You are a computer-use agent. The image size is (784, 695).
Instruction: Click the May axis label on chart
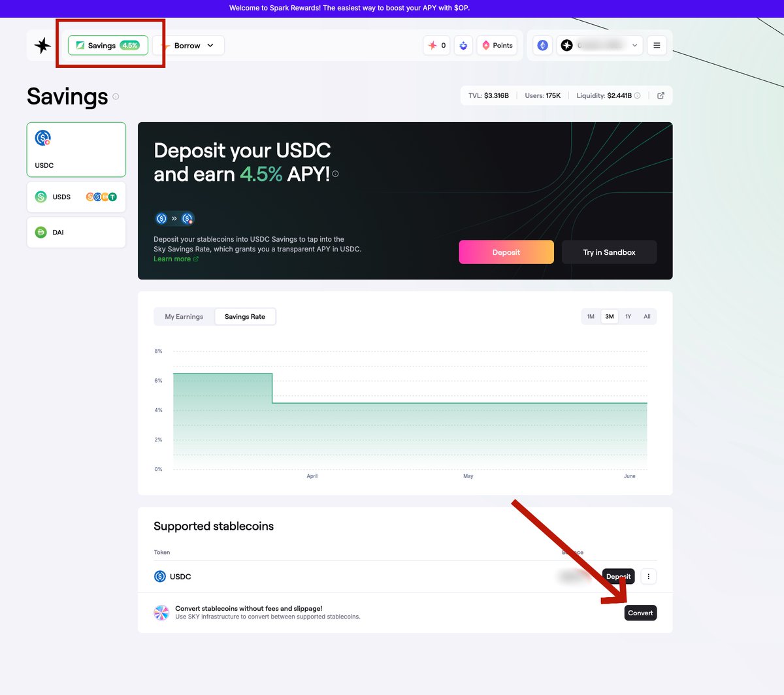(x=468, y=476)
